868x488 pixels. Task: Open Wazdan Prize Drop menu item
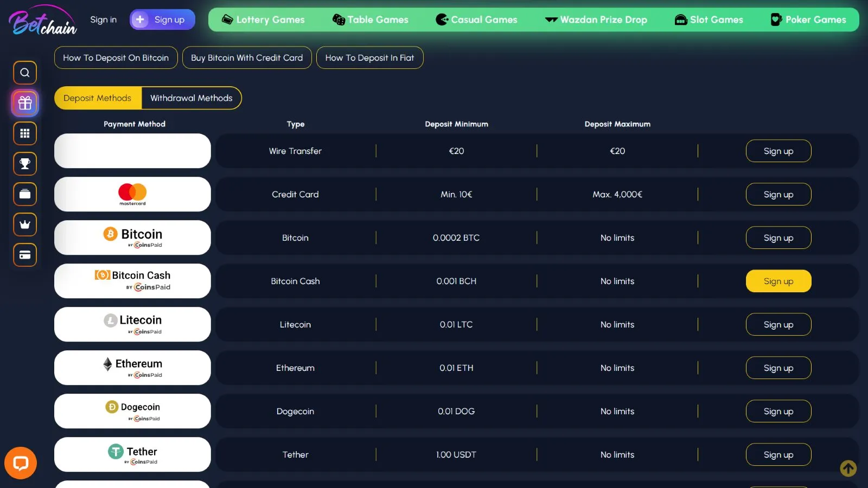pyautogui.click(x=596, y=20)
